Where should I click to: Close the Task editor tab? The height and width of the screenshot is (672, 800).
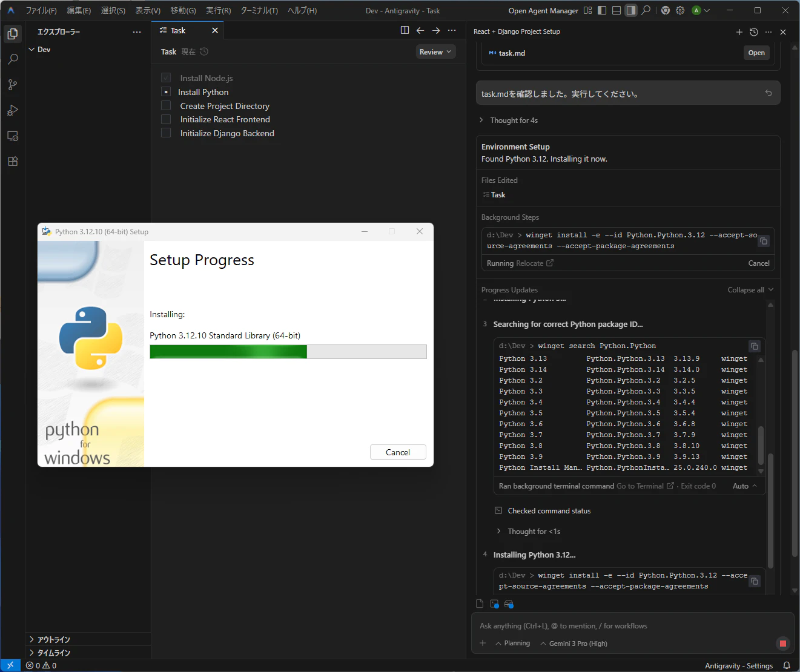(215, 30)
